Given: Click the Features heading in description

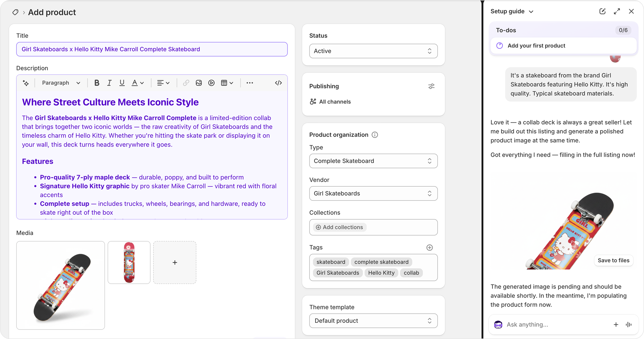Looking at the screenshot, I should [x=37, y=161].
